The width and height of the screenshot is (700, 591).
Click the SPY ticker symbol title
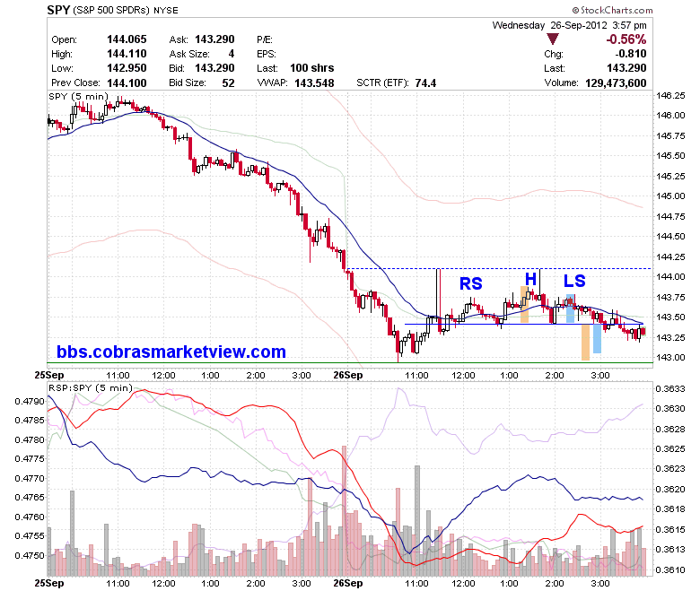[58, 10]
